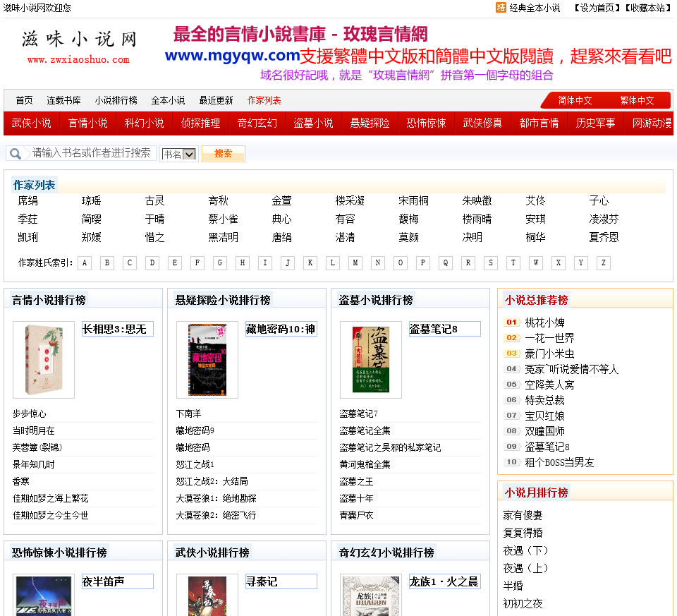The width and height of the screenshot is (677, 616).
Task: Select the 侦探推理 category tab
Action: [201, 123]
